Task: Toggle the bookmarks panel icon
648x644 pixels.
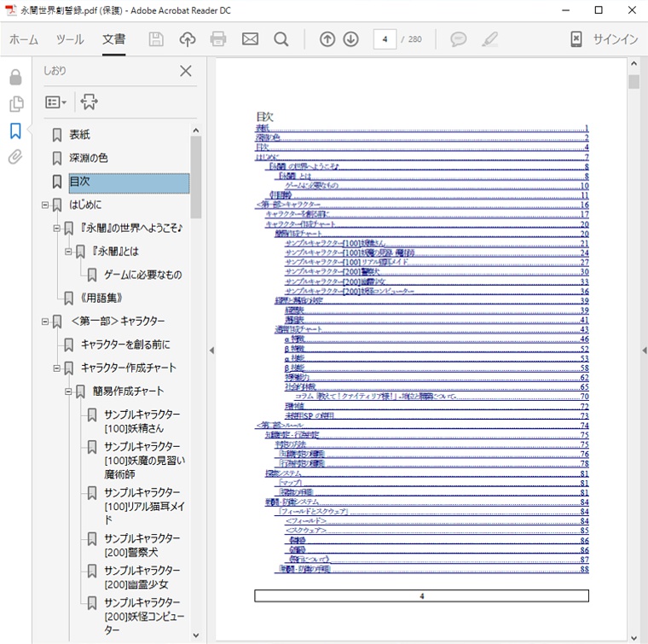Action: [x=15, y=131]
